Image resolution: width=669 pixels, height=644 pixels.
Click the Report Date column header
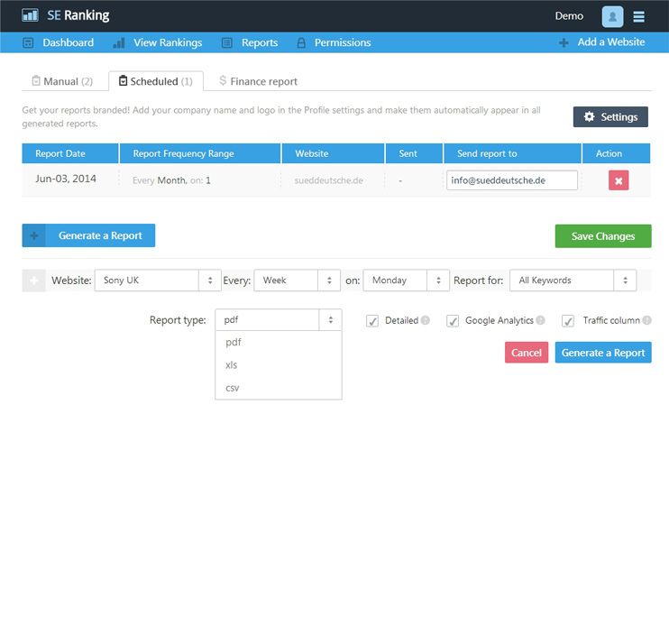(x=70, y=153)
